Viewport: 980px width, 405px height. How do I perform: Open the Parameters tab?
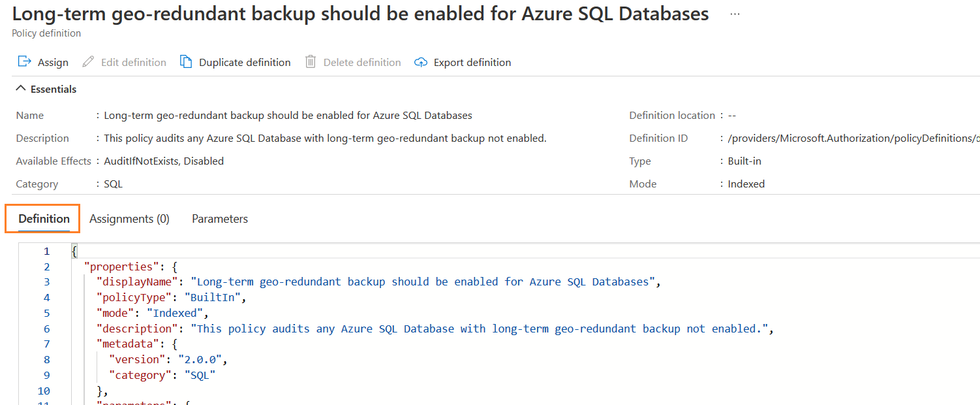click(x=220, y=219)
